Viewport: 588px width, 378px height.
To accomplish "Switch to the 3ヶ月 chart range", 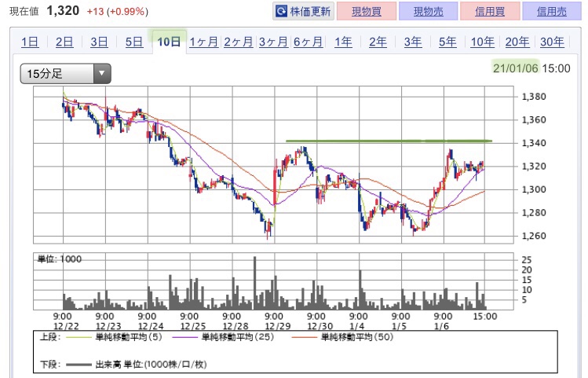I will (273, 42).
